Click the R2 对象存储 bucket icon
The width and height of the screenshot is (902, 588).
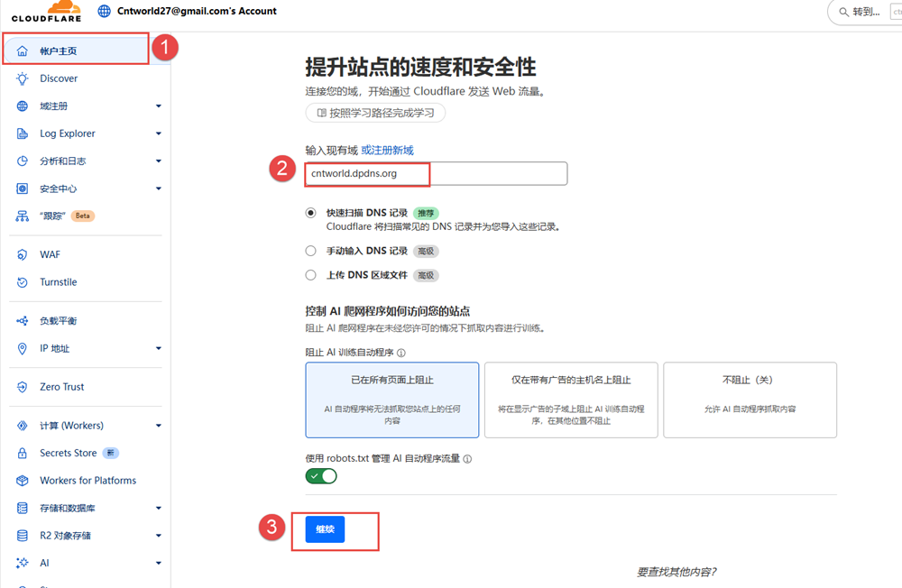pyautogui.click(x=22, y=536)
